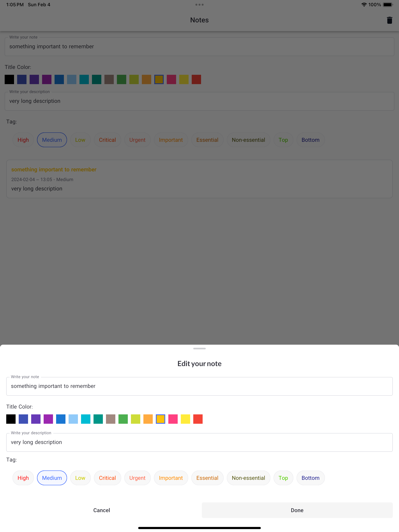Tap the three-dot multitasking indicator at top
The width and height of the screenshot is (399, 532).
click(x=199, y=4)
